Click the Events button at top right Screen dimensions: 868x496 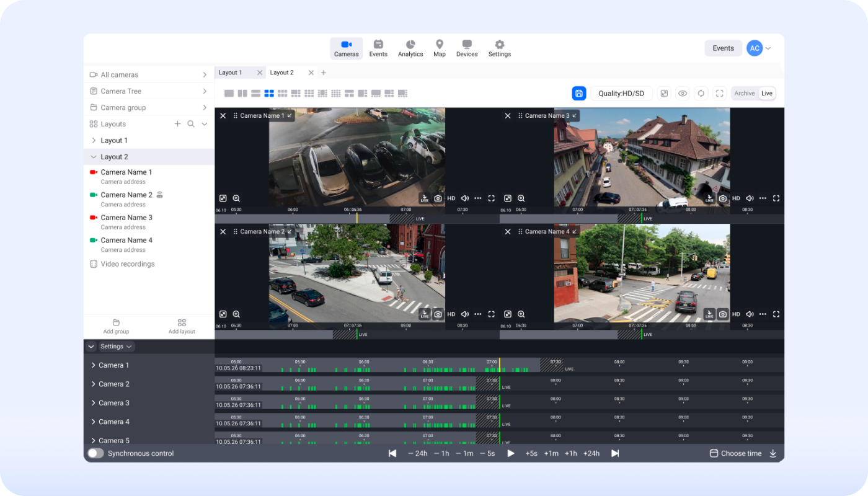click(x=723, y=48)
